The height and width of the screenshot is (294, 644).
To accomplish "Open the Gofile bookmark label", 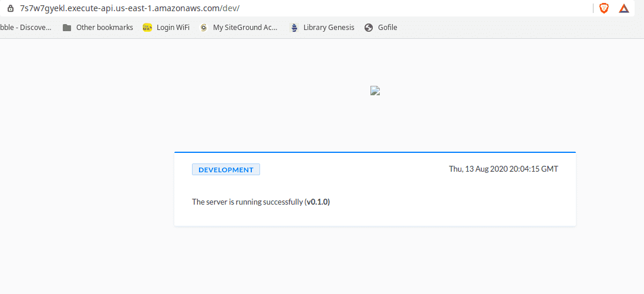I will (387, 28).
